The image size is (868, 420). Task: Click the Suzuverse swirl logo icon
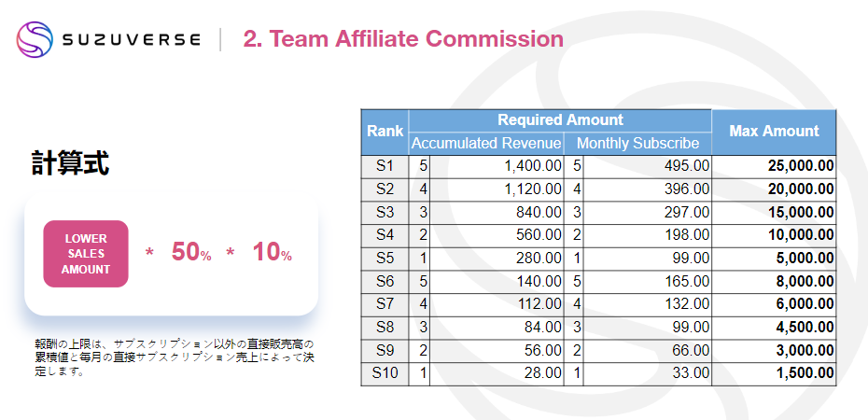point(35,39)
